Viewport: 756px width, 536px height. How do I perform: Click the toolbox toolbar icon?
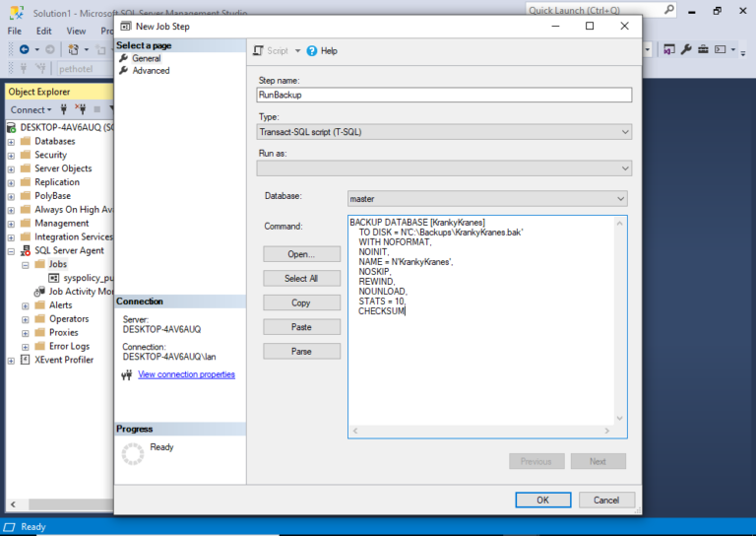click(x=704, y=49)
